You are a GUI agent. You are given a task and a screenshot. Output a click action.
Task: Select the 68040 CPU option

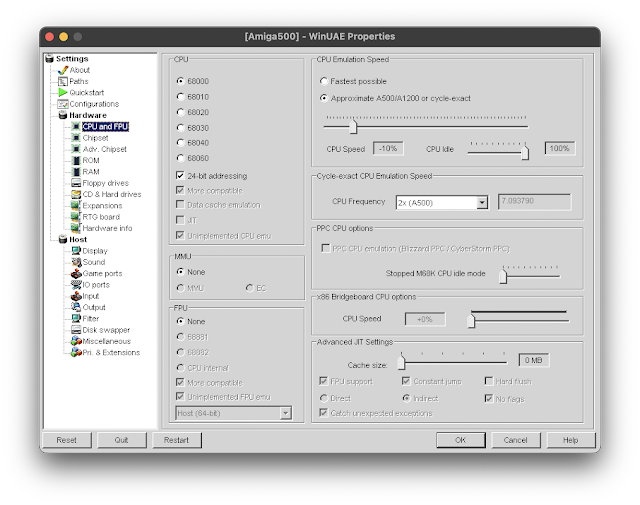pos(180,142)
